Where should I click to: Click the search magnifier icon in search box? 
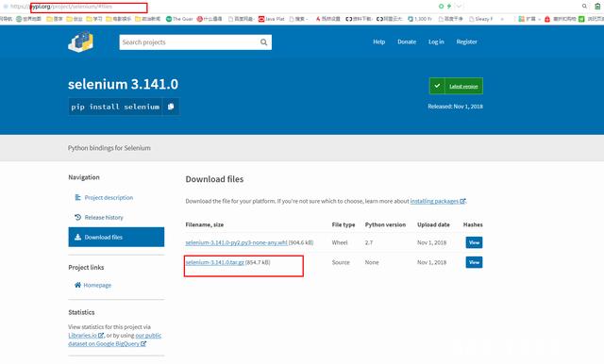tap(263, 42)
